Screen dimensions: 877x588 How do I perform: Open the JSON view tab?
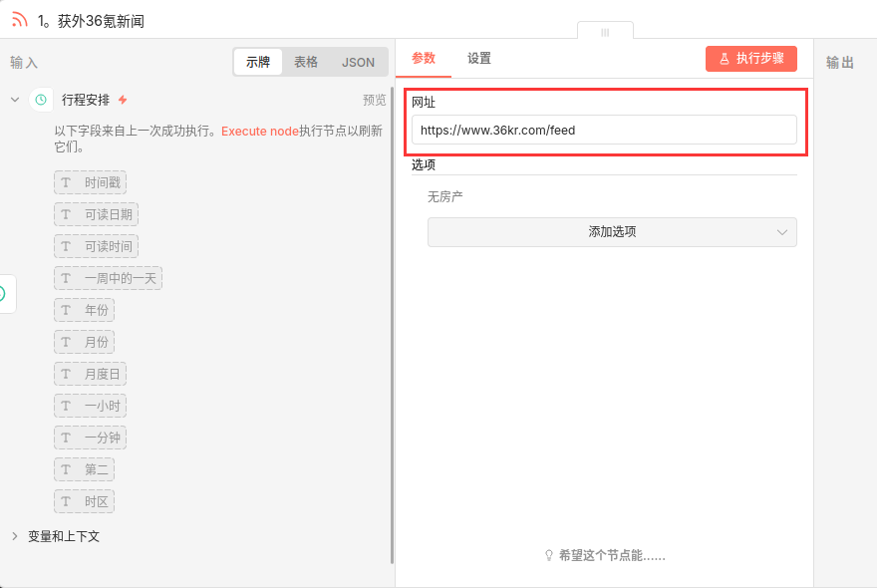pos(358,61)
